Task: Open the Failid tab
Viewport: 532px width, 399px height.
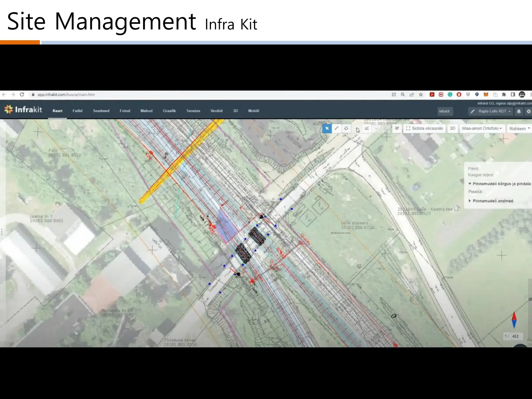Action: [77, 111]
